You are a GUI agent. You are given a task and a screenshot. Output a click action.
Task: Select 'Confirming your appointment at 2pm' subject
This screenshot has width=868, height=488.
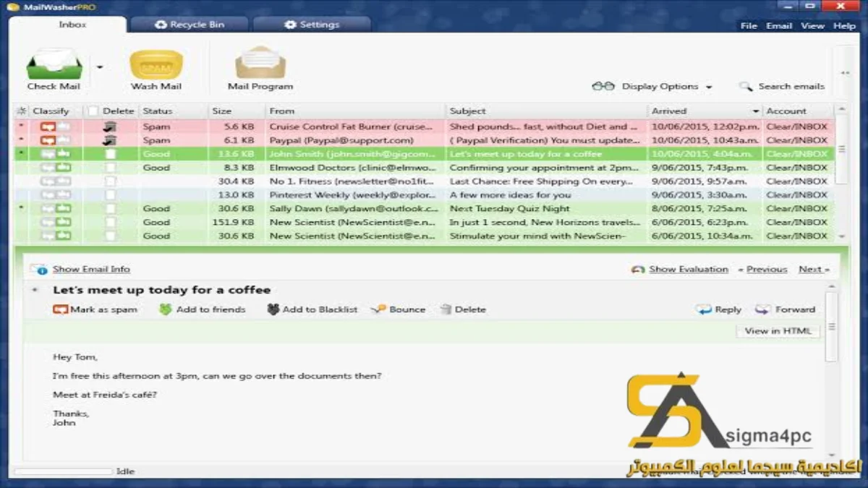(x=544, y=168)
